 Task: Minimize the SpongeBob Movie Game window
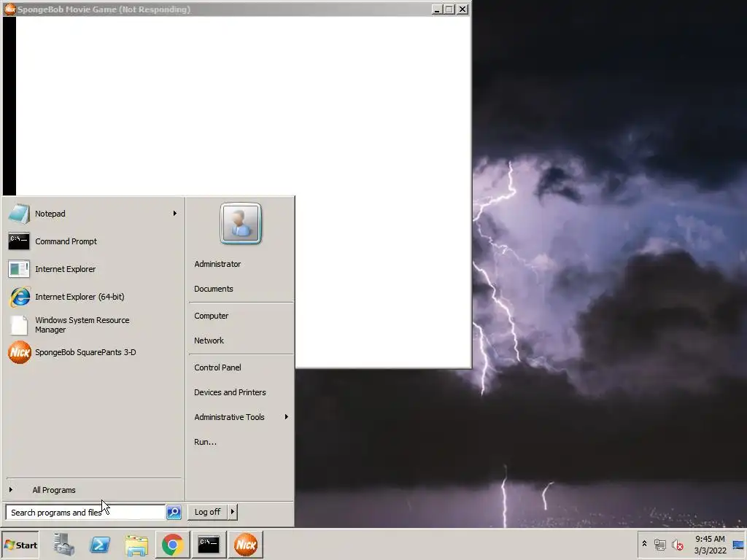point(437,9)
